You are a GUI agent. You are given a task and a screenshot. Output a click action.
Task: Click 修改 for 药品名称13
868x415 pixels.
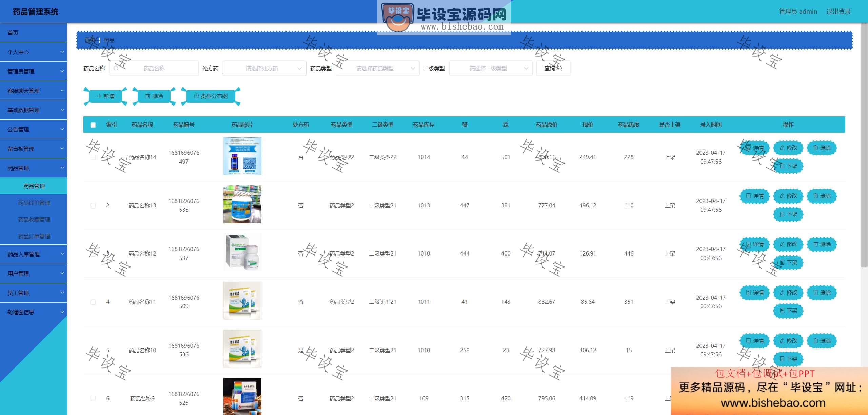click(788, 196)
